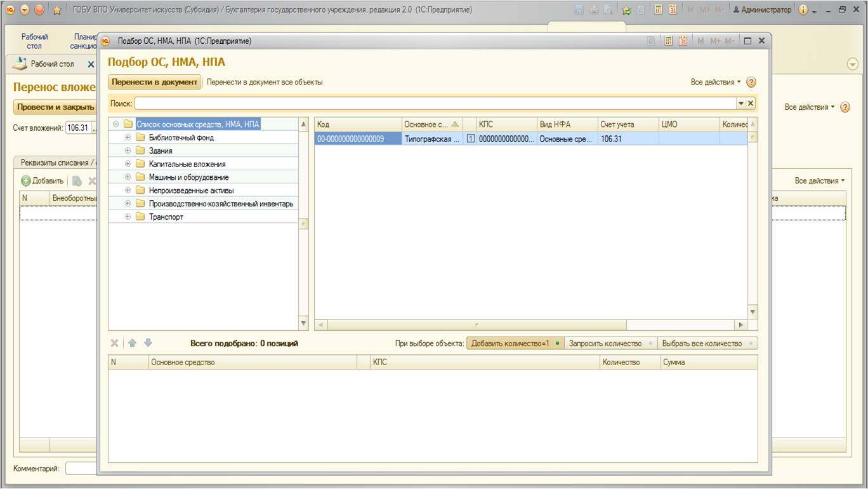Open Все действия dropdown in Подбор dialog
The height and width of the screenshot is (489, 868).
[716, 83]
